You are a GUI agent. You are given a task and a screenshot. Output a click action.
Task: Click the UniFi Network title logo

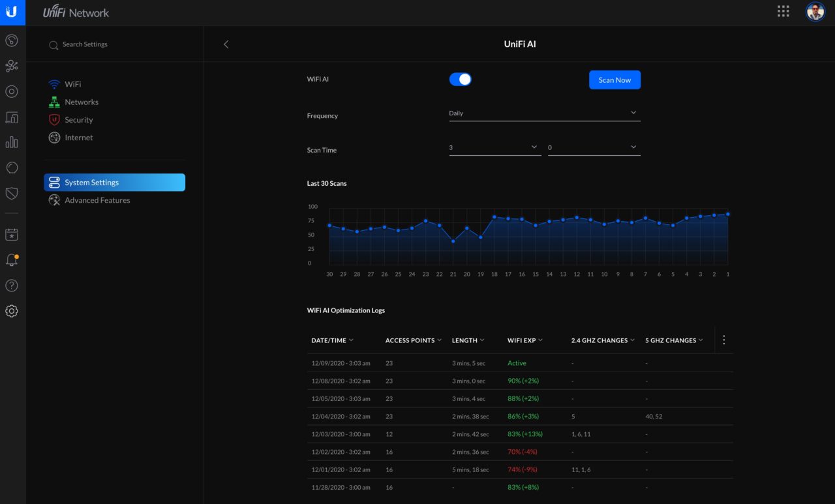76,12
